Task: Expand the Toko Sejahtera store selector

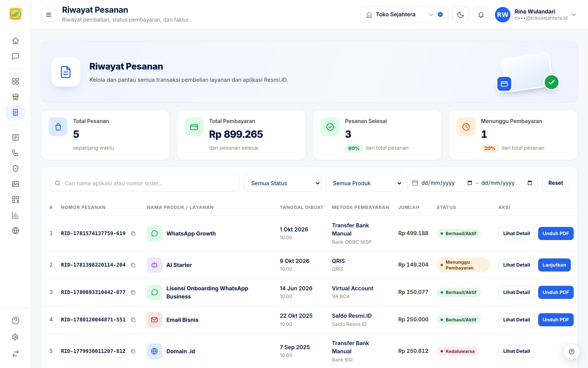Action: (x=404, y=15)
